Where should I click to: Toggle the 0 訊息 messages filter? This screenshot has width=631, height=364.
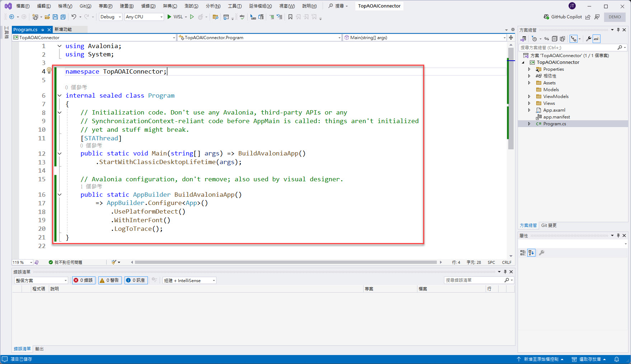click(136, 280)
